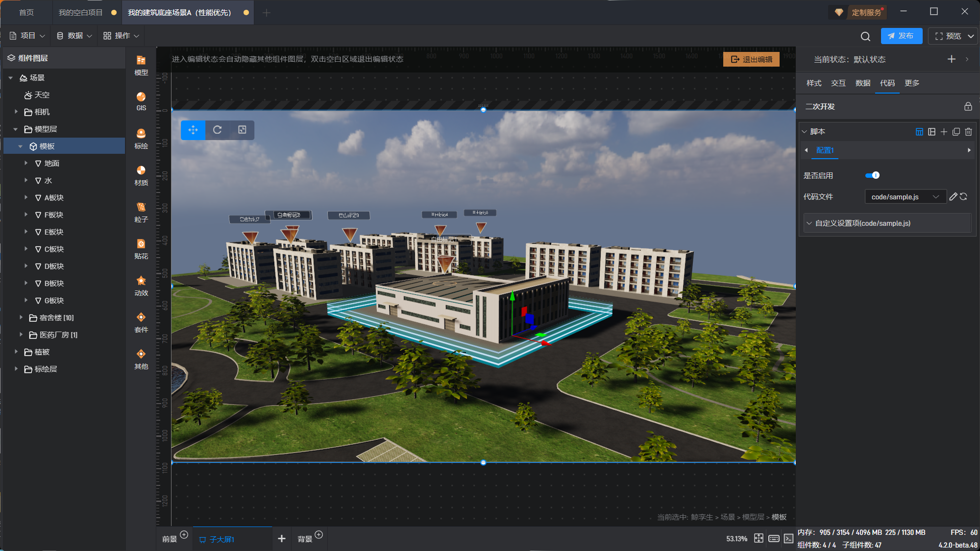Add new screen with plus next to 子大屏1
This screenshot has width=980, height=551.
click(x=282, y=539)
